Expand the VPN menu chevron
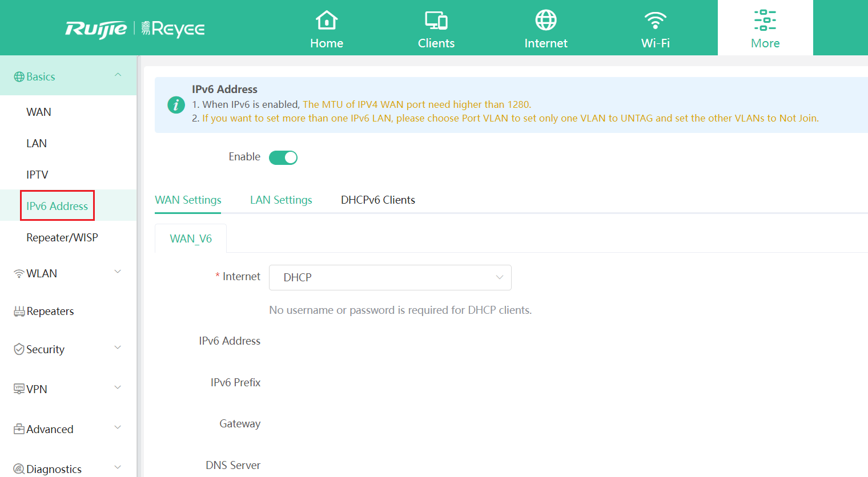This screenshot has height=477, width=868. pos(118,388)
